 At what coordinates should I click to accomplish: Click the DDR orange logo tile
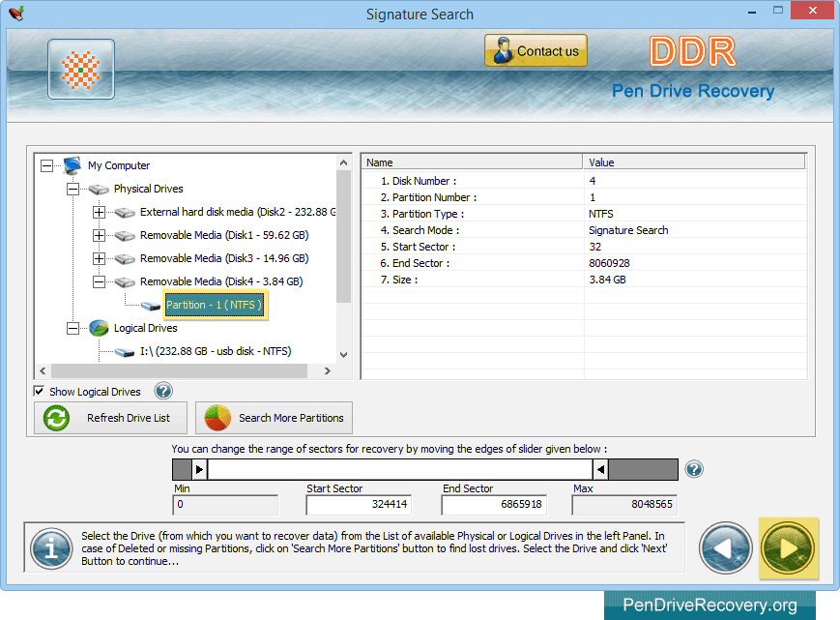(81, 69)
